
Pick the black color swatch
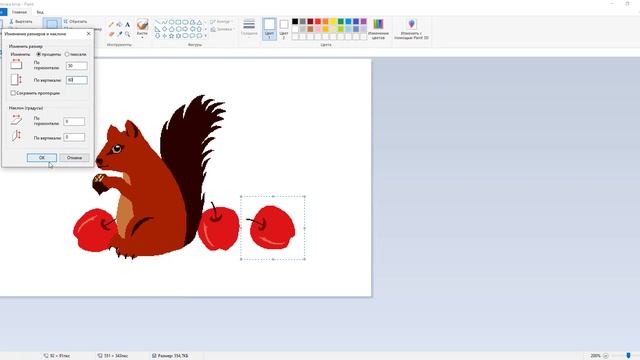pyautogui.click(x=295, y=22)
